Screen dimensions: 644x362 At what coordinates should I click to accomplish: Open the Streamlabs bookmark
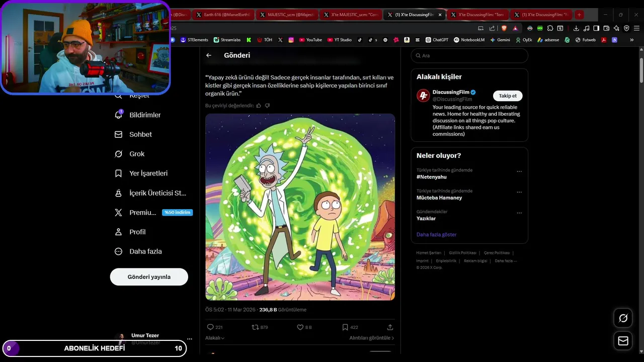(227, 40)
